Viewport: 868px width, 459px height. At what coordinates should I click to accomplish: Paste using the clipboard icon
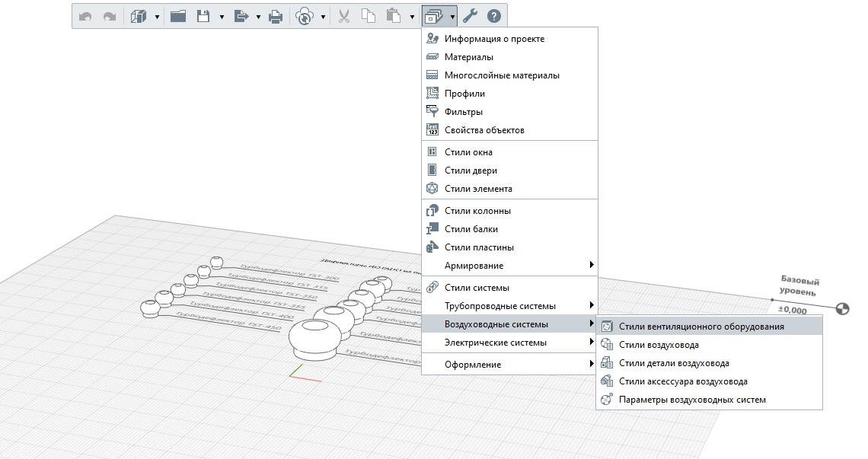(x=393, y=16)
